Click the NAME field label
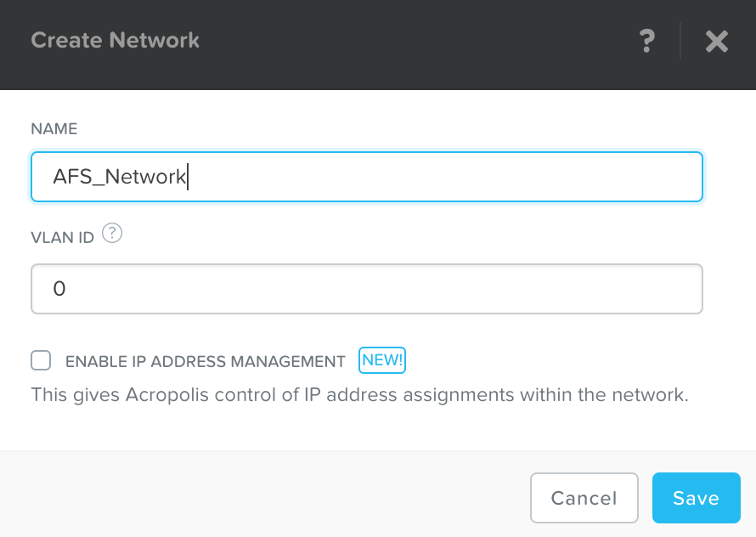The image size is (756, 537). (54, 129)
